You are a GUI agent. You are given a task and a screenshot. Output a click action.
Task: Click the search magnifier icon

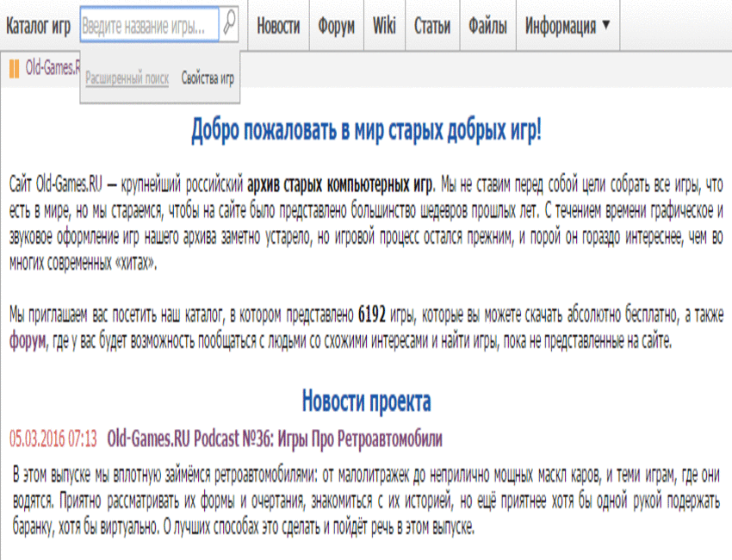(x=227, y=26)
